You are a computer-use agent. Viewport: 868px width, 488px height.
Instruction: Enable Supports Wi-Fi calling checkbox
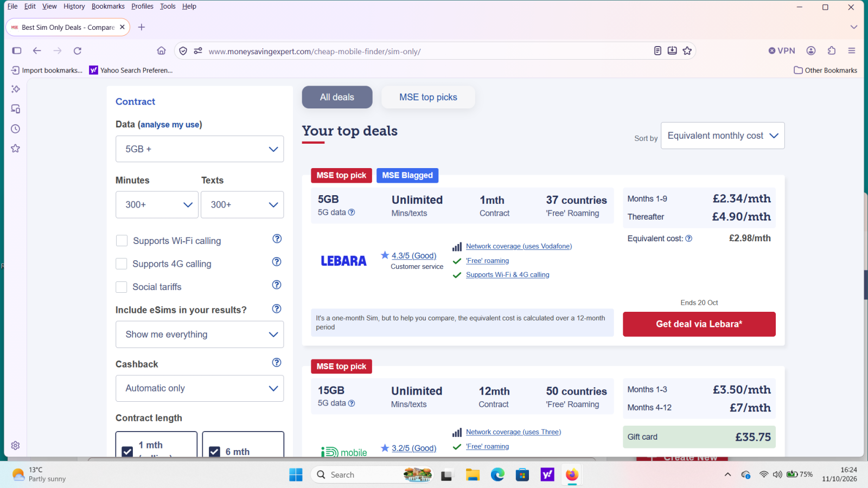(122, 241)
